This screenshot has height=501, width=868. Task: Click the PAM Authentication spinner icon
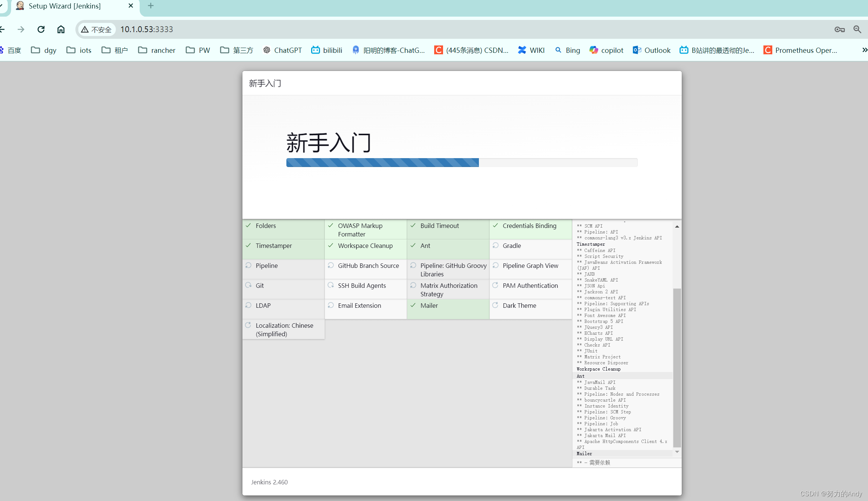pos(496,285)
